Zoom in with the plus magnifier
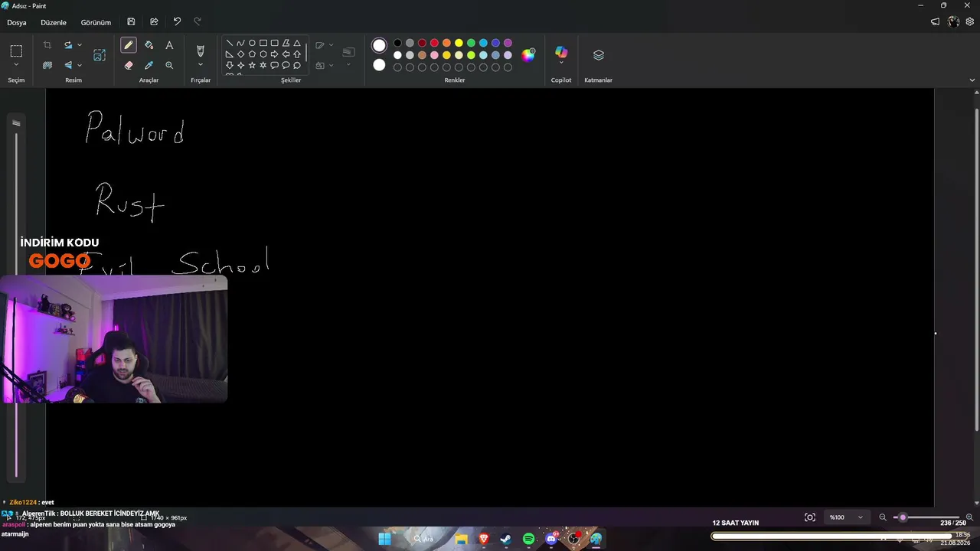Screen dimensions: 980x551 (x=969, y=517)
